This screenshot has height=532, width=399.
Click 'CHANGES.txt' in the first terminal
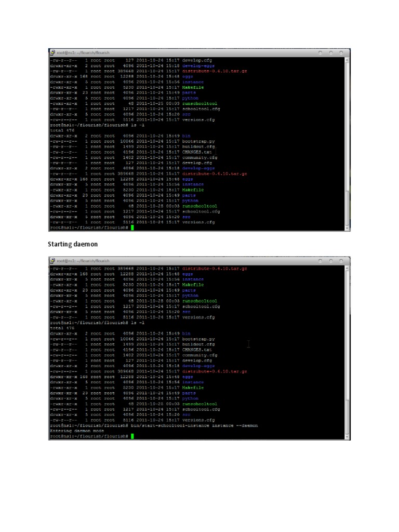pos(197,152)
